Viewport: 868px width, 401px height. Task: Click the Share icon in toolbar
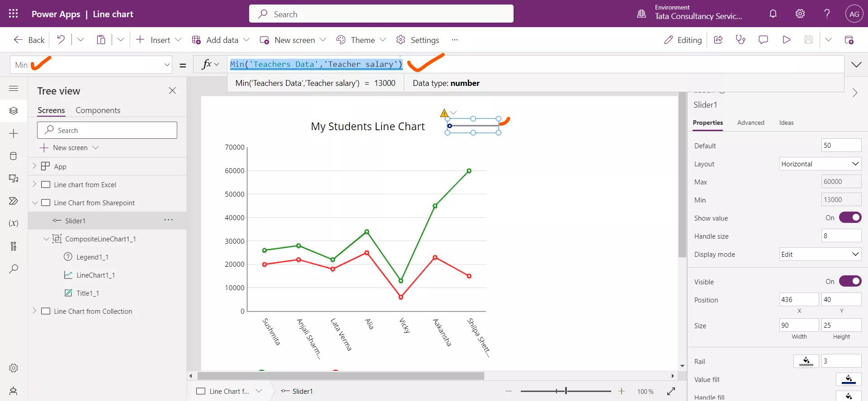(718, 40)
